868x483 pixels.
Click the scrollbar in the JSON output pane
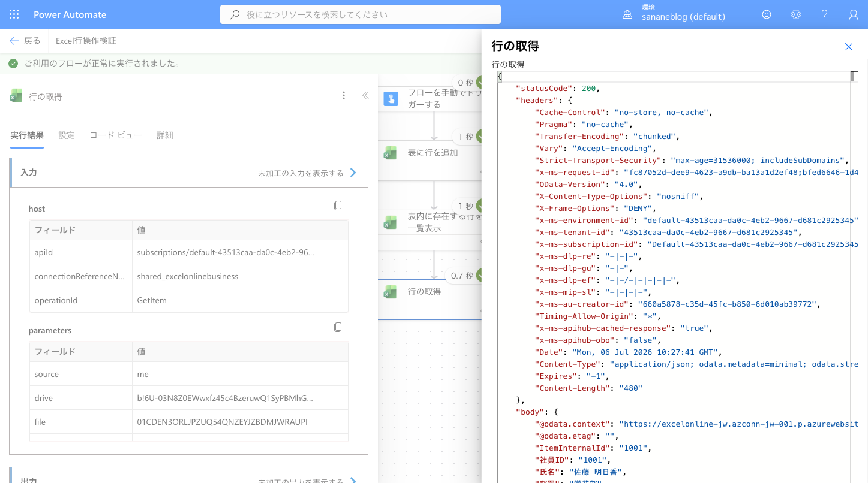(x=854, y=77)
